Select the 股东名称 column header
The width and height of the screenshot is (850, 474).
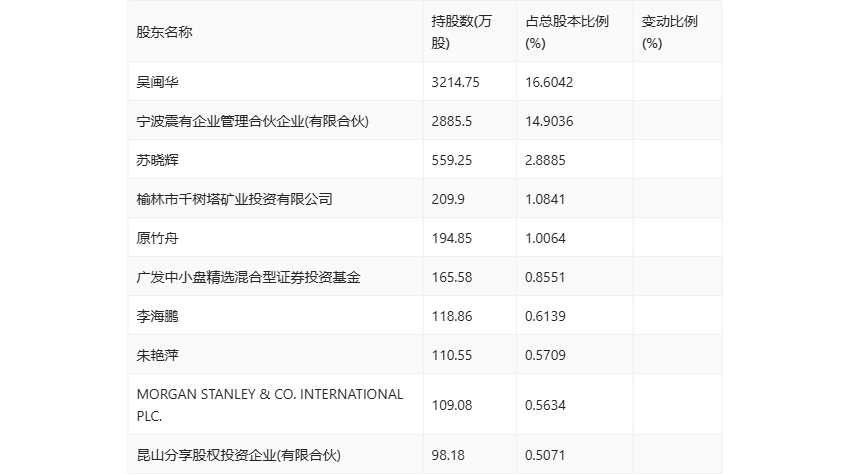164,32
